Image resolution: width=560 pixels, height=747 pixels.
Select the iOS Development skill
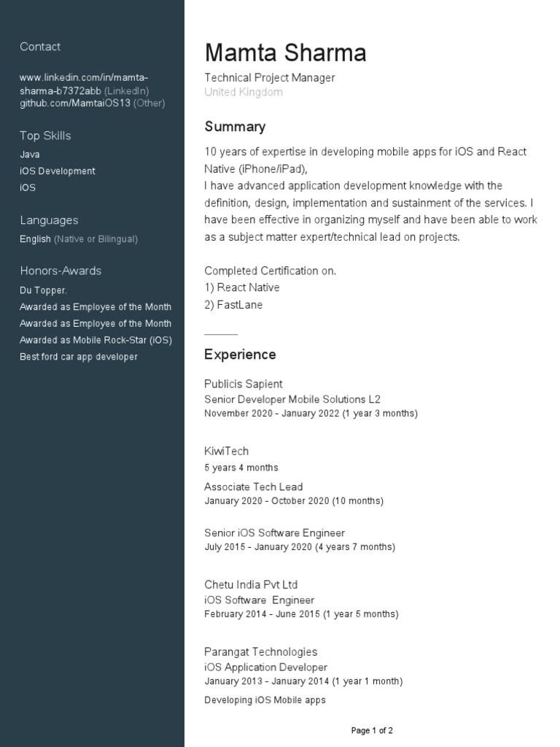pyautogui.click(x=57, y=171)
